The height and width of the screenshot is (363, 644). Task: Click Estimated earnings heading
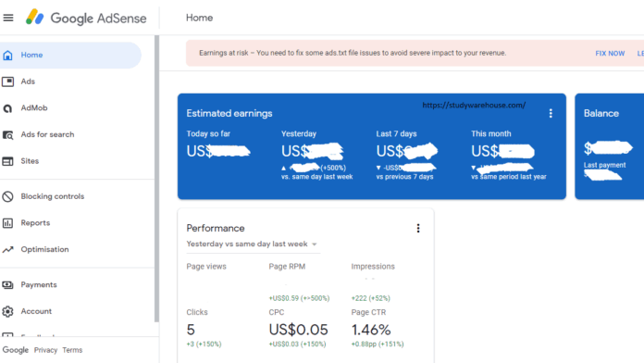pyautogui.click(x=229, y=114)
